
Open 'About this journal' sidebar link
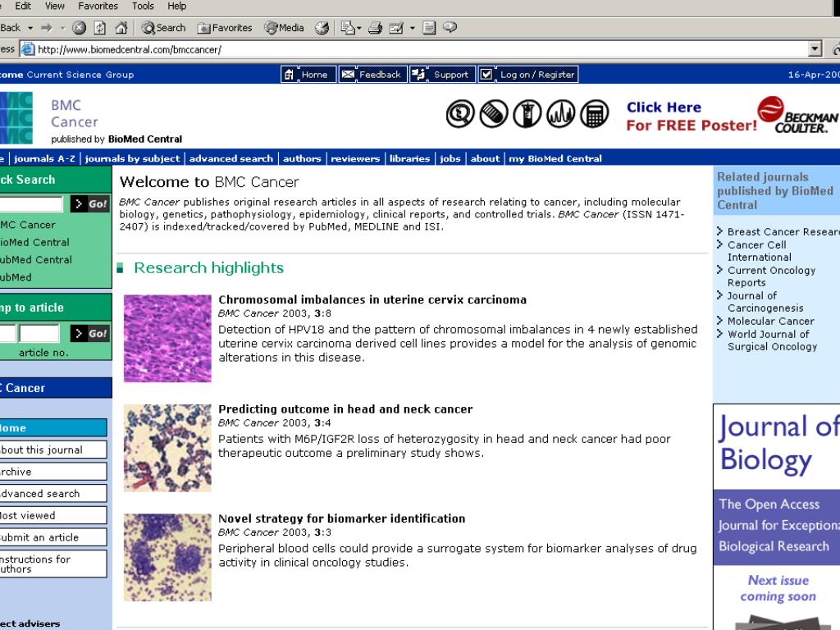[52, 450]
